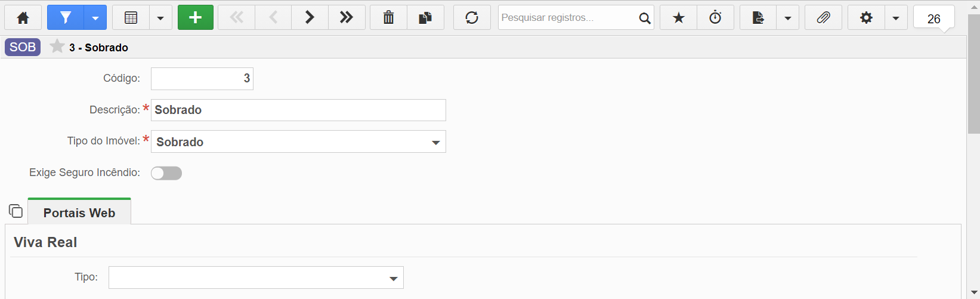Add a new record with green plus
The height and width of the screenshot is (299, 980).
[196, 18]
